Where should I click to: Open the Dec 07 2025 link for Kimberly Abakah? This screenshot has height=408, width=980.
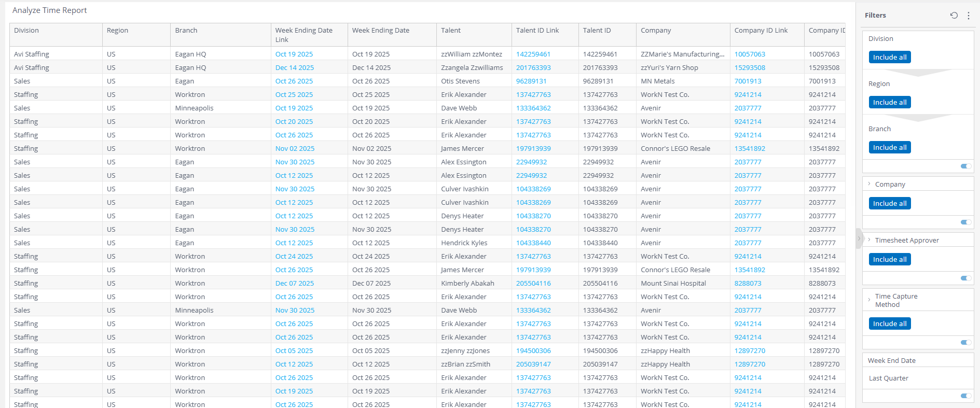295,283
